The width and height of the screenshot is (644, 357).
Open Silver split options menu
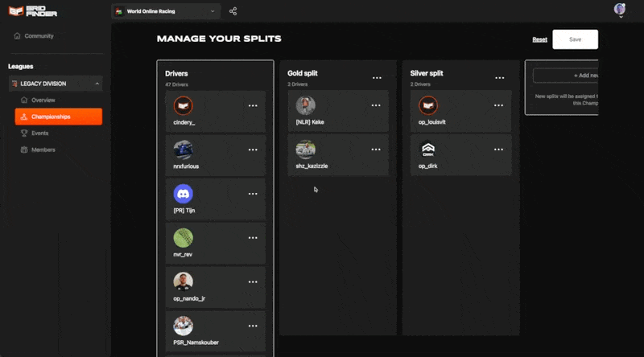[500, 78]
